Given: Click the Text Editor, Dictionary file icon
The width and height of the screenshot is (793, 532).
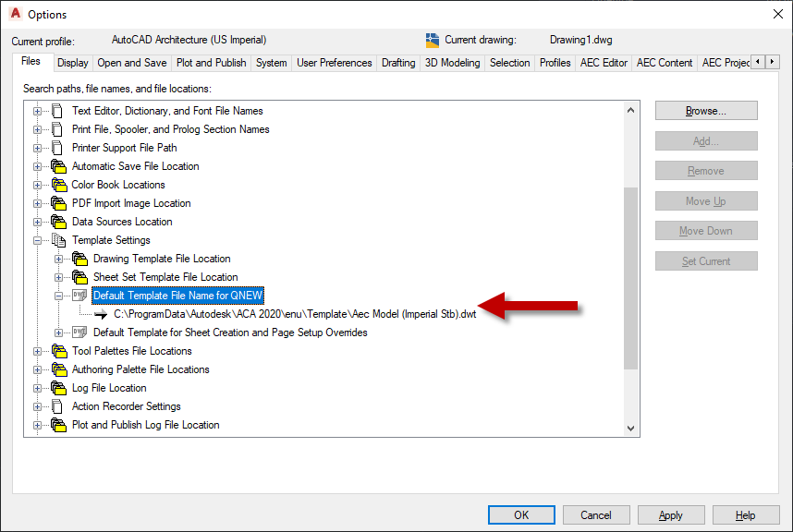Looking at the screenshot, I should pos(57,111).
